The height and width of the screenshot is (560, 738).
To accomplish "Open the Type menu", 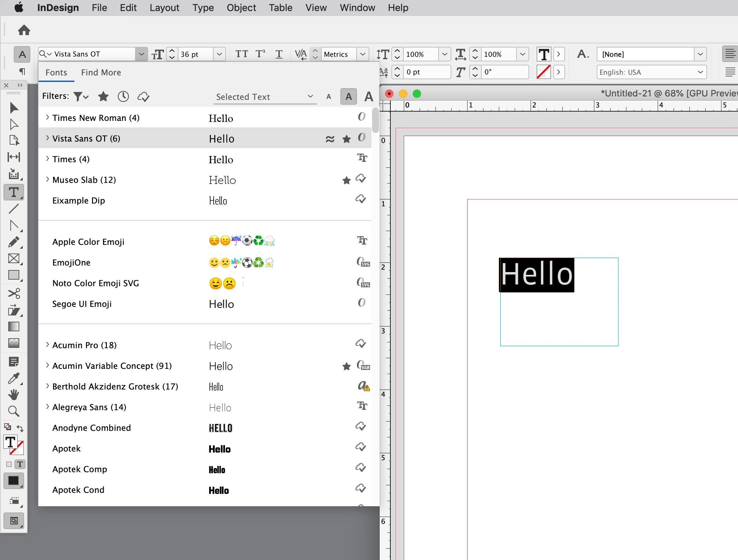I will click(x=203, y=8).
